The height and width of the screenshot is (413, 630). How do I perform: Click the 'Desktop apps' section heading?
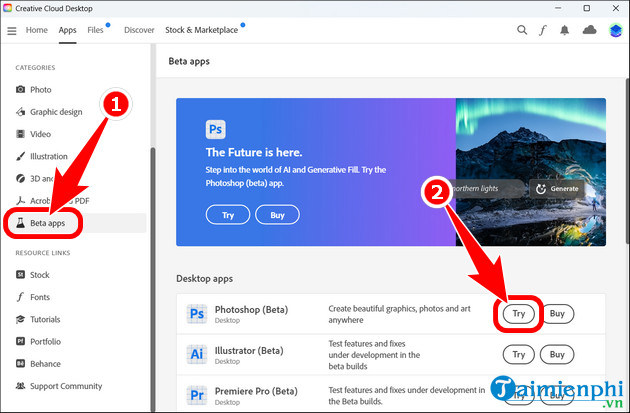point(205,279)
